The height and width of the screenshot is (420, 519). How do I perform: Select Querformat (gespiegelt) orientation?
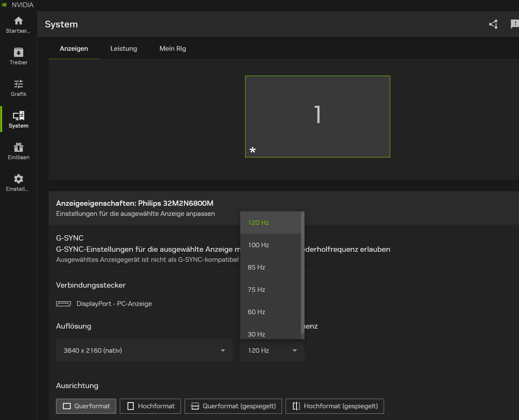point(233,406)
